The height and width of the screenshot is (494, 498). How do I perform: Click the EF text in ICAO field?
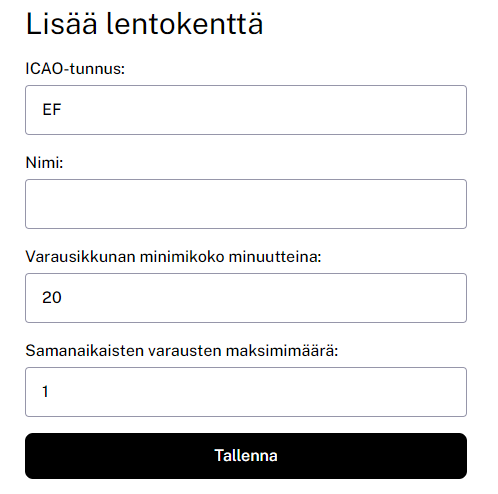52,110
